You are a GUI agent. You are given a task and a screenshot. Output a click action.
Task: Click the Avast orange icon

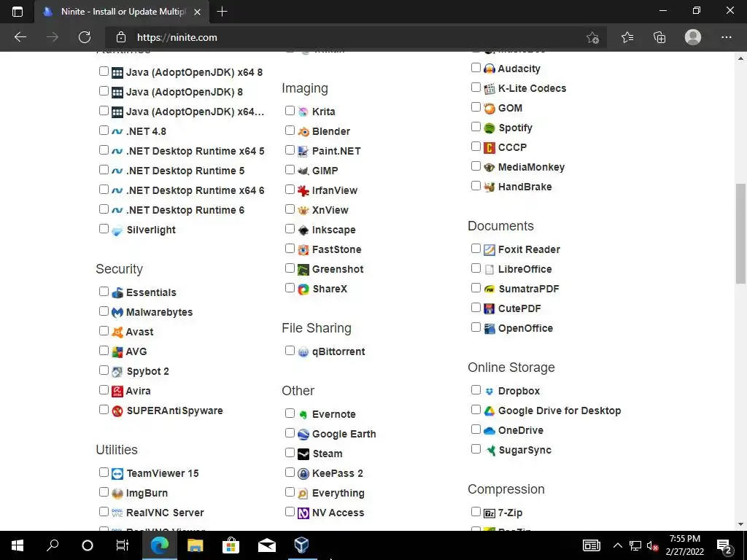(x=117, y=332)
